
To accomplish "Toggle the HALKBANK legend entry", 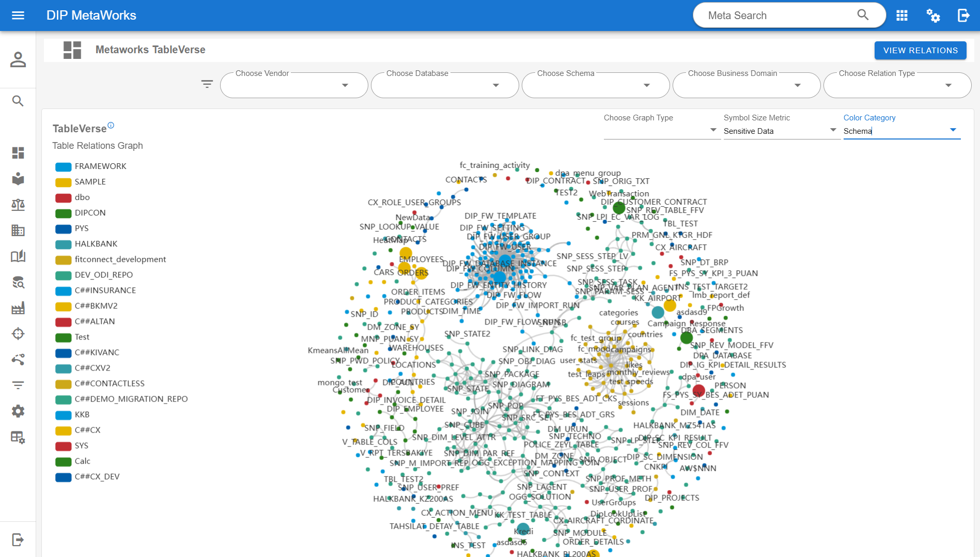I will click(86, 244).
